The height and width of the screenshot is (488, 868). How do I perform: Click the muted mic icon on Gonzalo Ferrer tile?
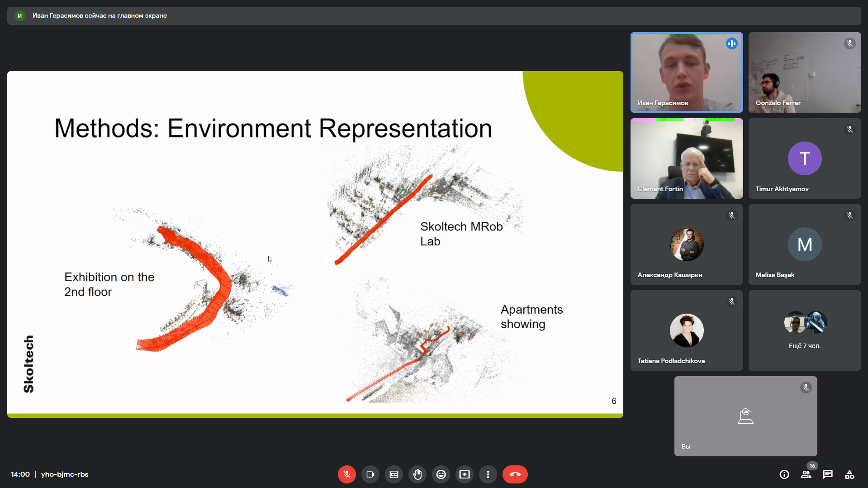pos(850,43)
